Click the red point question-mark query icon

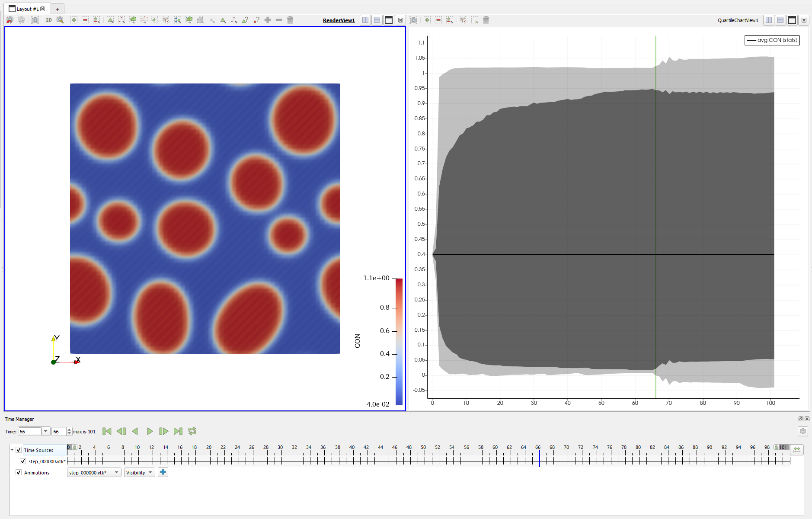click(256, 20)
